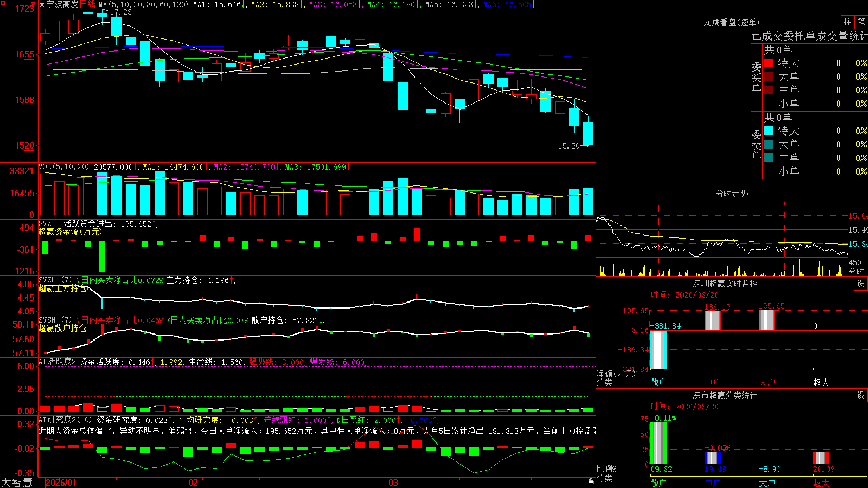Click the AI活跃度2 indicator label

click(58, 362)
